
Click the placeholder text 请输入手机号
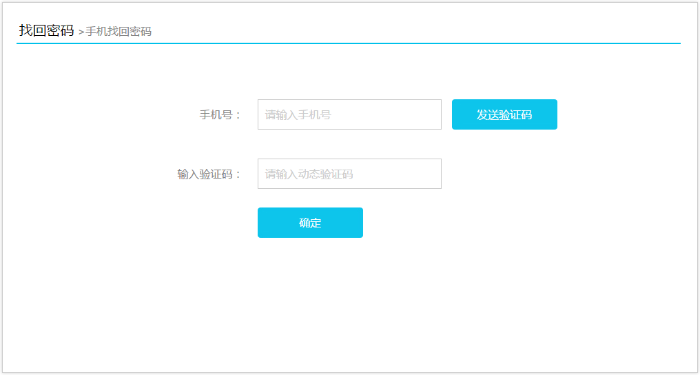click(x=298, y=115)
